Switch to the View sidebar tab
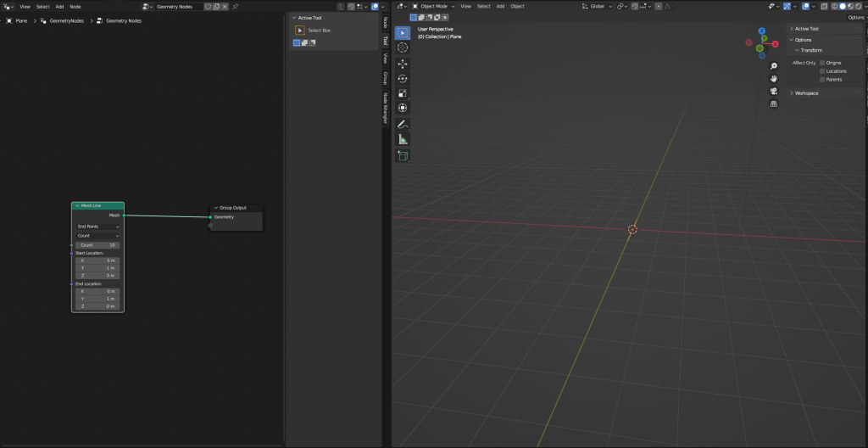The image size is (868, 448). (385, 59)
